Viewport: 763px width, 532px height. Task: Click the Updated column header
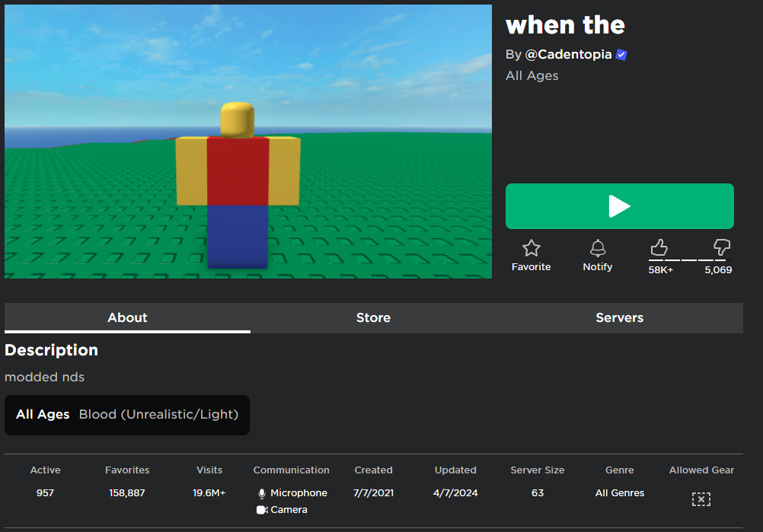(455, 470)
